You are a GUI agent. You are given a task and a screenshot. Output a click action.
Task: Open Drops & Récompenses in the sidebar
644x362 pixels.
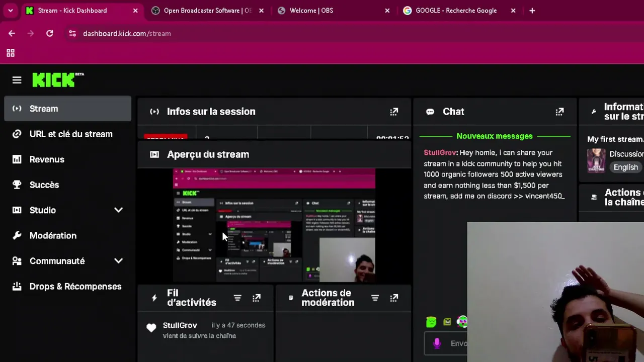click(67, 286)
